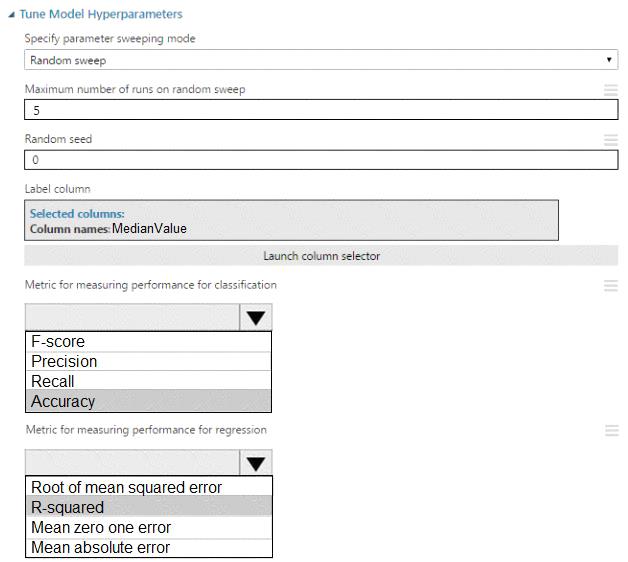
Task: Select Precision classification metric
Action: pos(148,362)
